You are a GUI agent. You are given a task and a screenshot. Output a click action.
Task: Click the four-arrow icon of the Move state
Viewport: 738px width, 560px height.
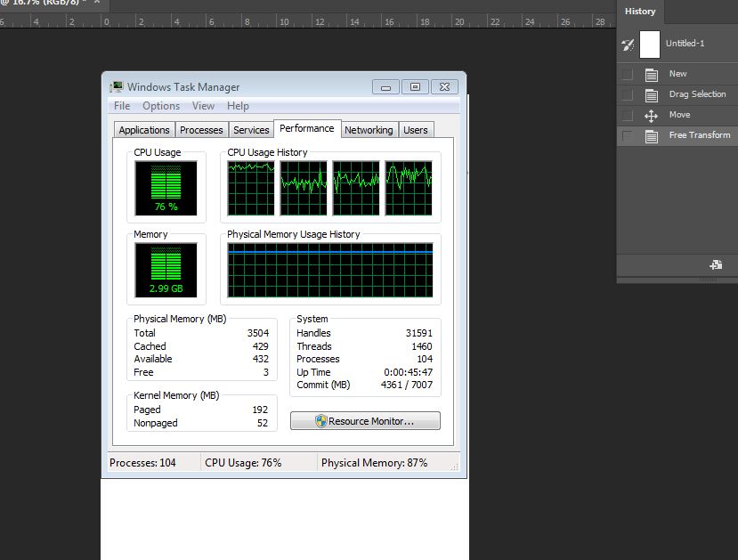[x=651, y=116]
